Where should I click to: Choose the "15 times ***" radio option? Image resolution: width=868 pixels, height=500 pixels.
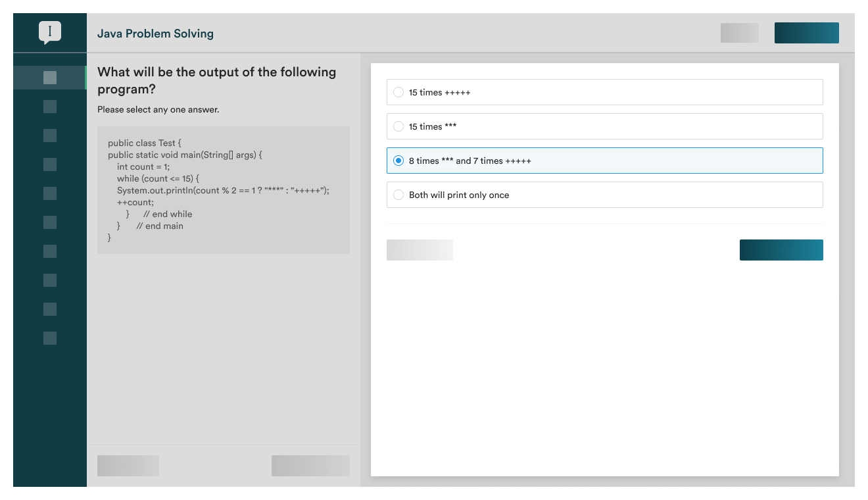click(x=398, y=126)
